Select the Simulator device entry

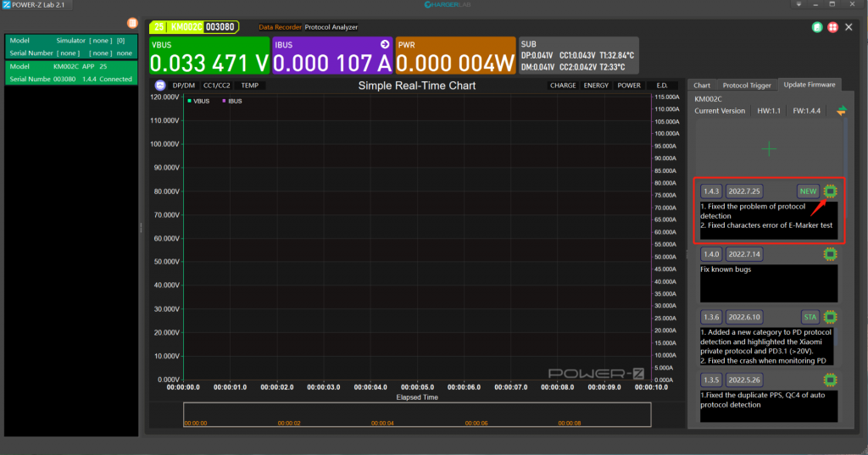coord(71,47)
